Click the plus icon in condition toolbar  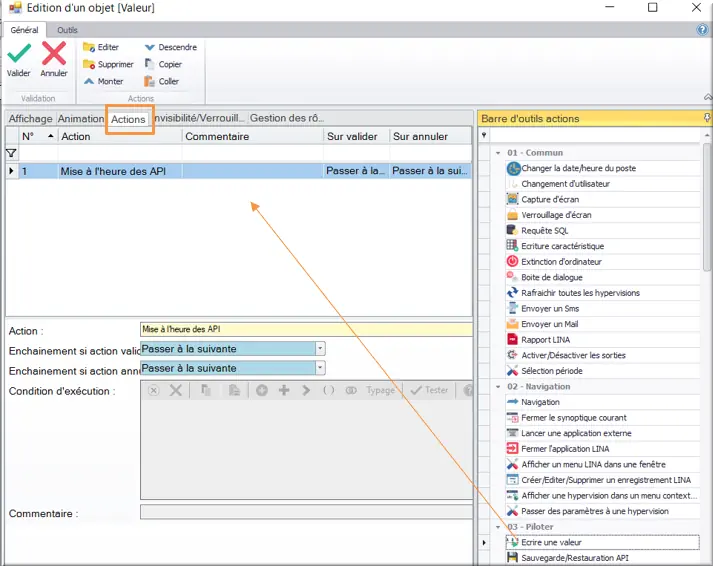(284, 390)
